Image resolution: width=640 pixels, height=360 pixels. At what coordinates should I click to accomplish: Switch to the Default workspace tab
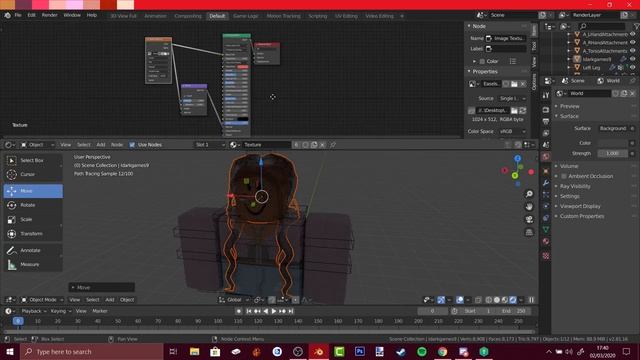[x=217, y=16]
